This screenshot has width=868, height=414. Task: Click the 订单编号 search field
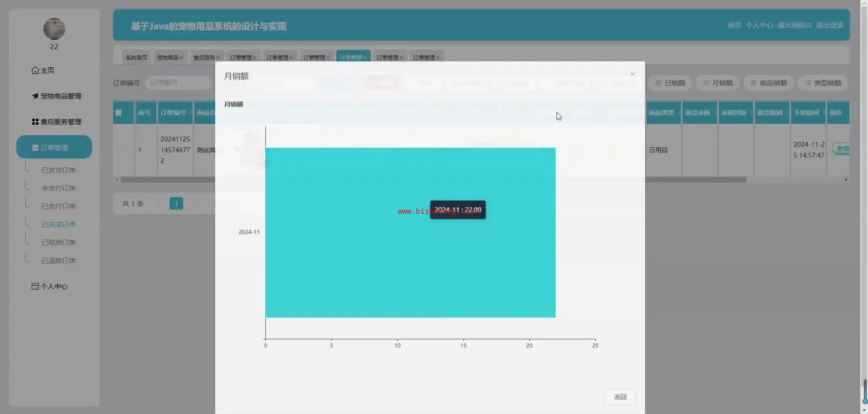(178, 83)
